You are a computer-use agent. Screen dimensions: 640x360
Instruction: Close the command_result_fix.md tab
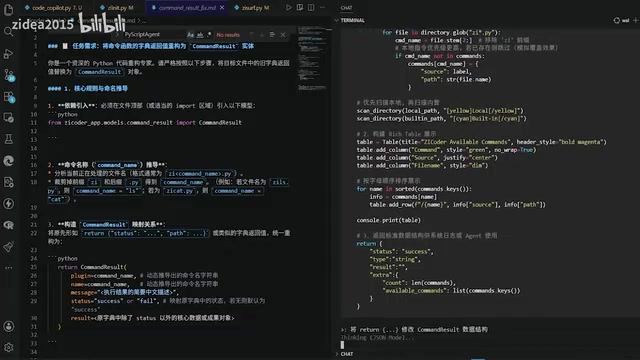222,7
